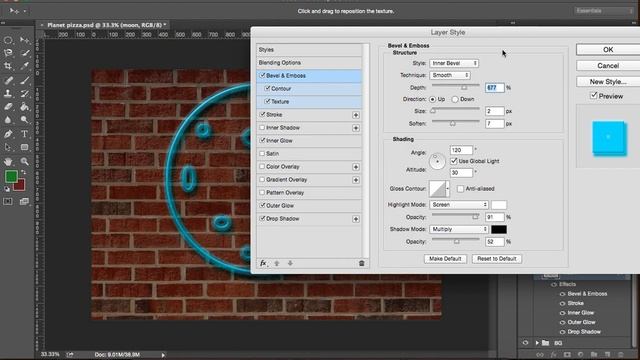This screenshot has width=640, height=360.
Task: Enable the Inner Shadow checkbox
Action: 262,128
